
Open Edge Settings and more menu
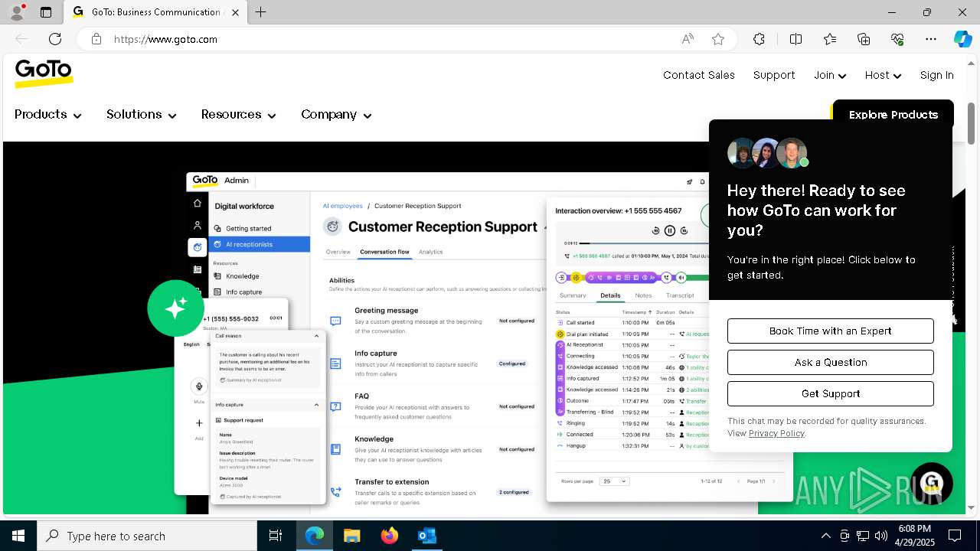[931, 39]
